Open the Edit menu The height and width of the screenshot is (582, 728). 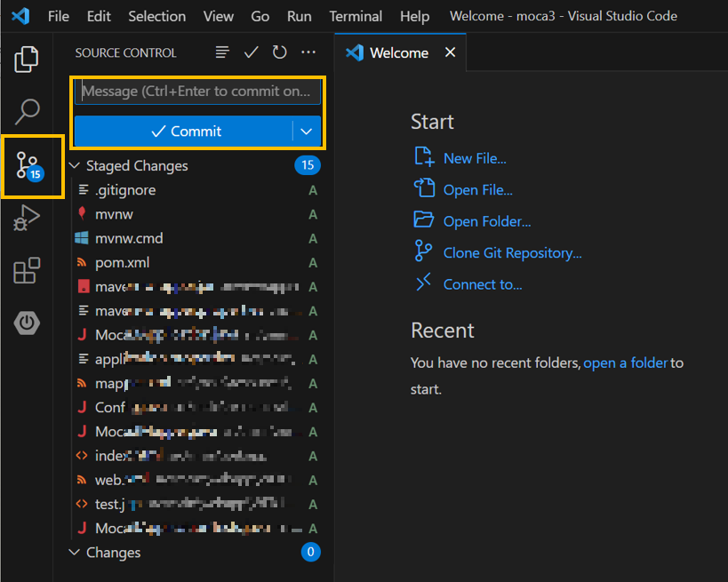point(99,16)
